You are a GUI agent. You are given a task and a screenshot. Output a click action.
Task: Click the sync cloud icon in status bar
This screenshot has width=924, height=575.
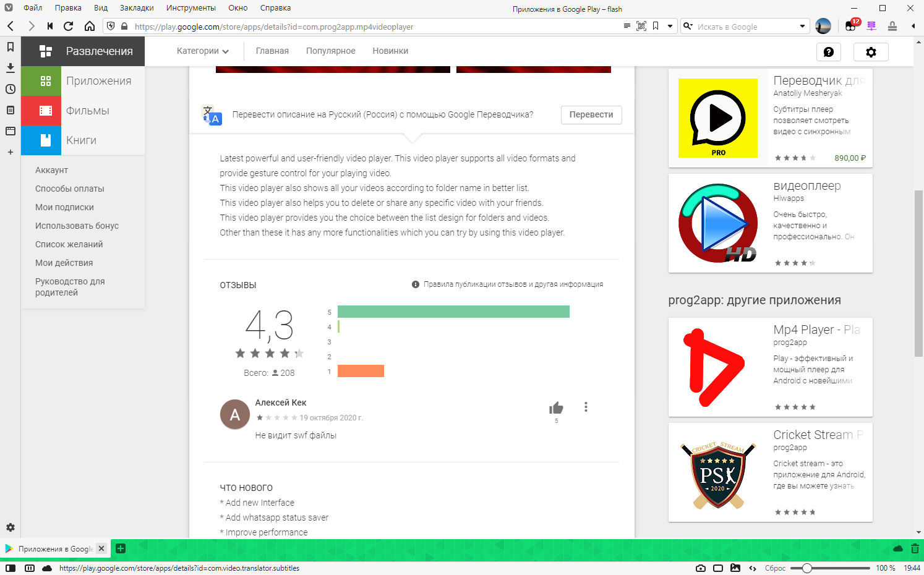47,568
